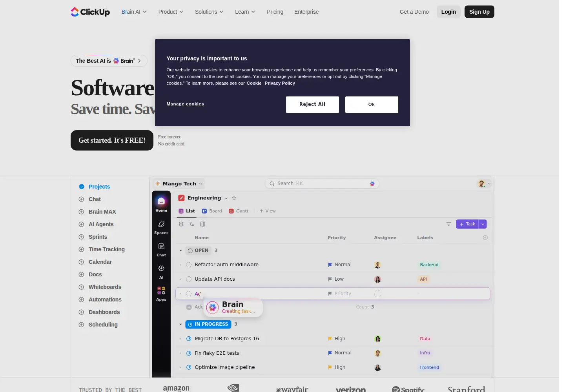
Task: Open Apps in the dark sidebar
Action: pyautogui.click(x=161, y=294)
